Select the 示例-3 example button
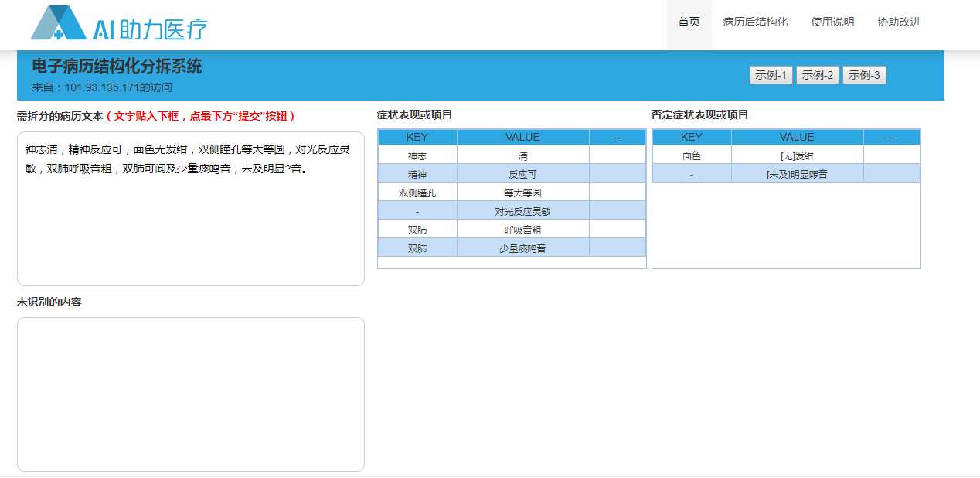Viewport: 980px width, 478px height. pos(864,75)
